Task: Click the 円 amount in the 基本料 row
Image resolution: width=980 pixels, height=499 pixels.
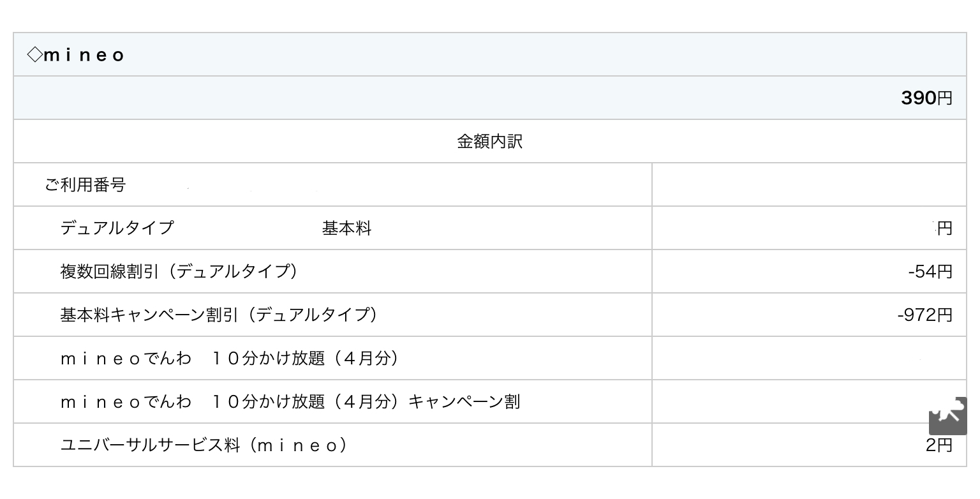Action: (x=944, y=228)
